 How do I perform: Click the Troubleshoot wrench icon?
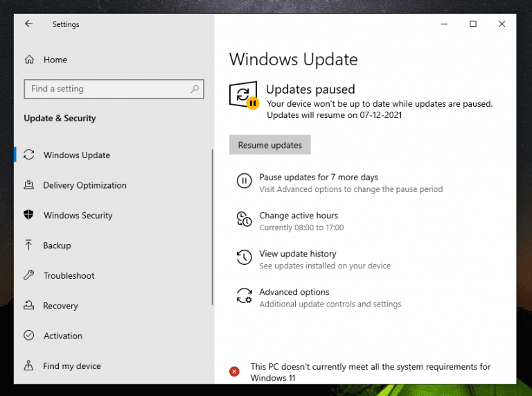point(29,275)
